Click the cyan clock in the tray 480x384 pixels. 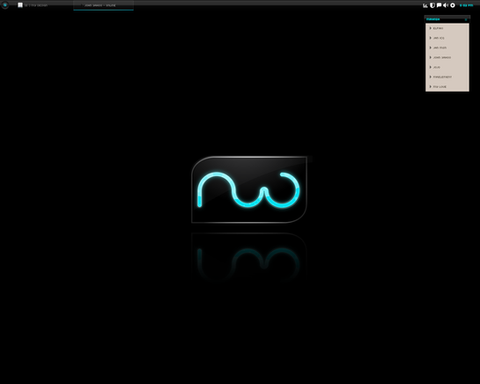(466, 5)
